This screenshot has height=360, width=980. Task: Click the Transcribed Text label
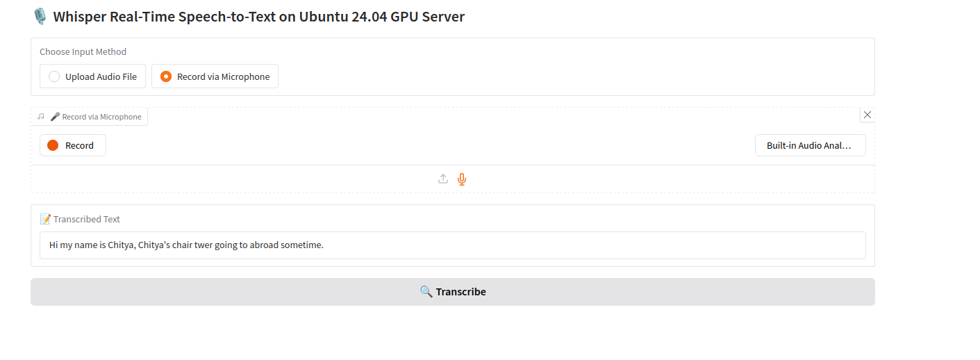tap(87, 219)
